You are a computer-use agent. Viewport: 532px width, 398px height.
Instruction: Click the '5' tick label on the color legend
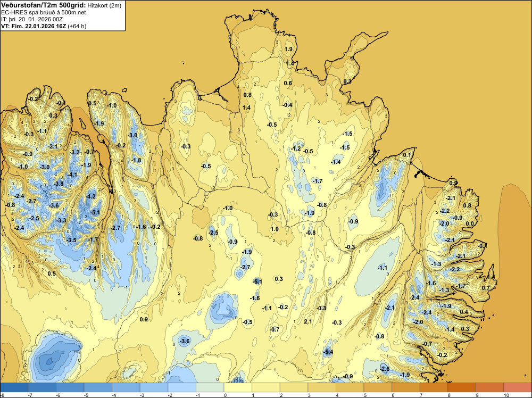point(364,395)
